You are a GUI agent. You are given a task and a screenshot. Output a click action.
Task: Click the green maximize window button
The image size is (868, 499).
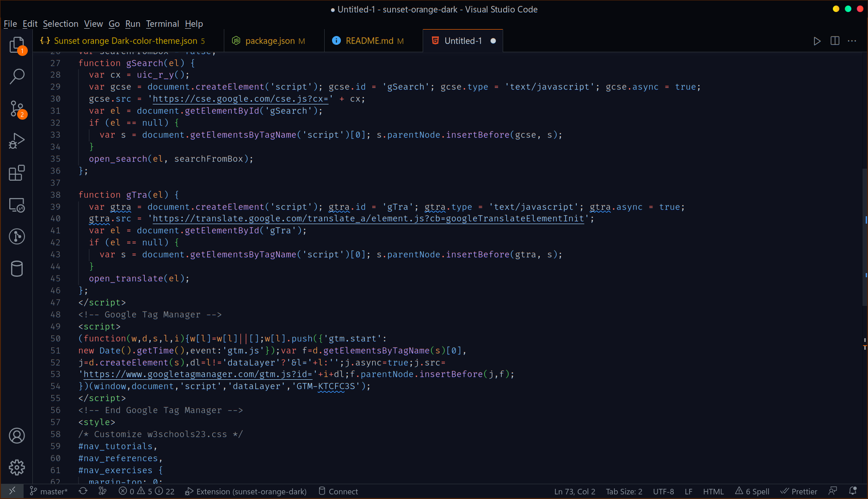848,9
